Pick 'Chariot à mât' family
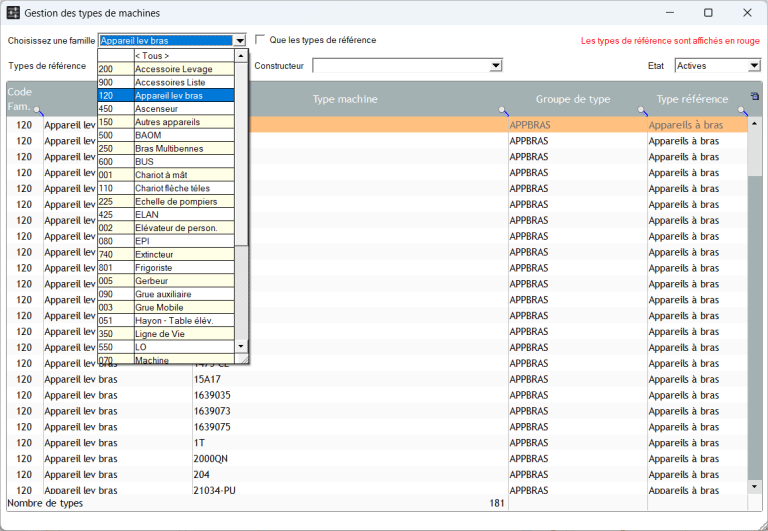 166,174
